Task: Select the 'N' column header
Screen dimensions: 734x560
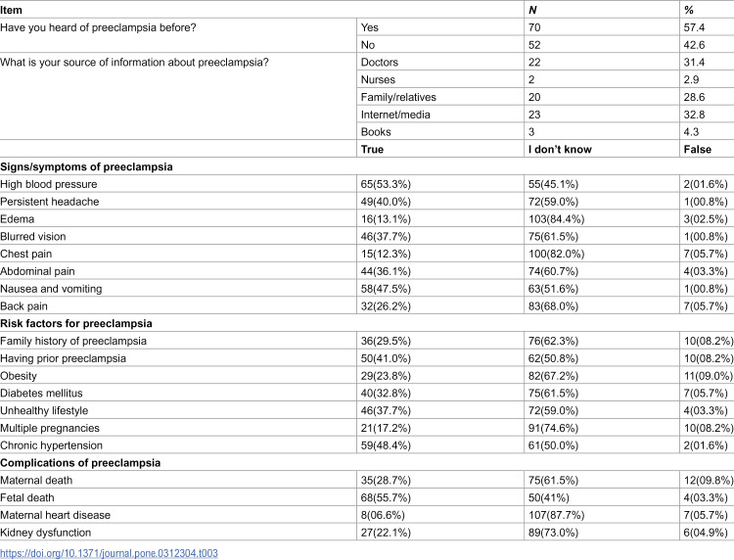Action: (532, 11)
